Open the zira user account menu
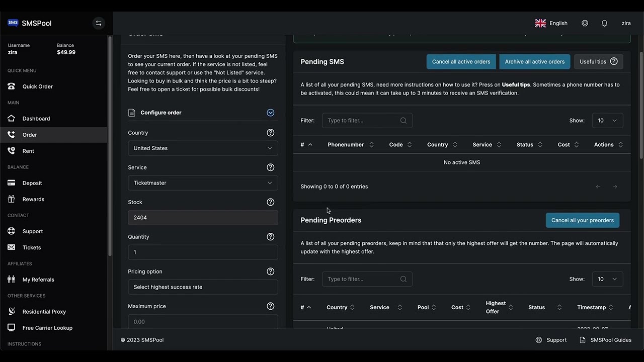The image size is (644, 362). 626,23
